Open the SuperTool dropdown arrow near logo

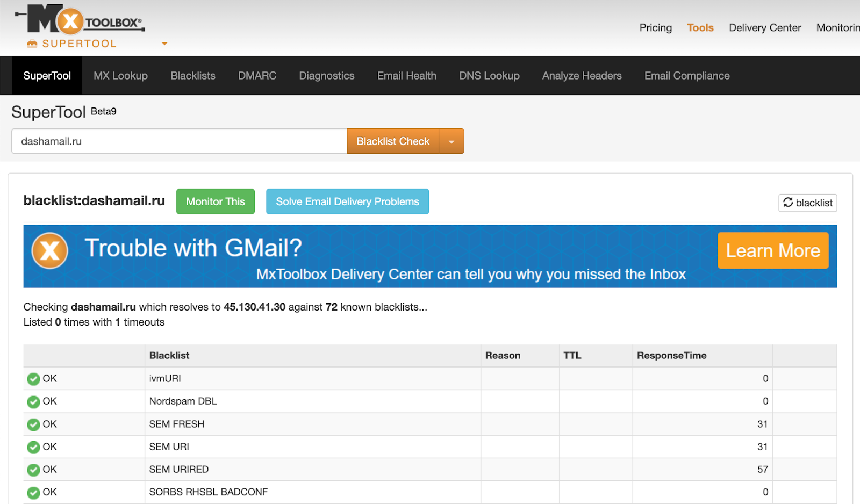coord(164,44)
